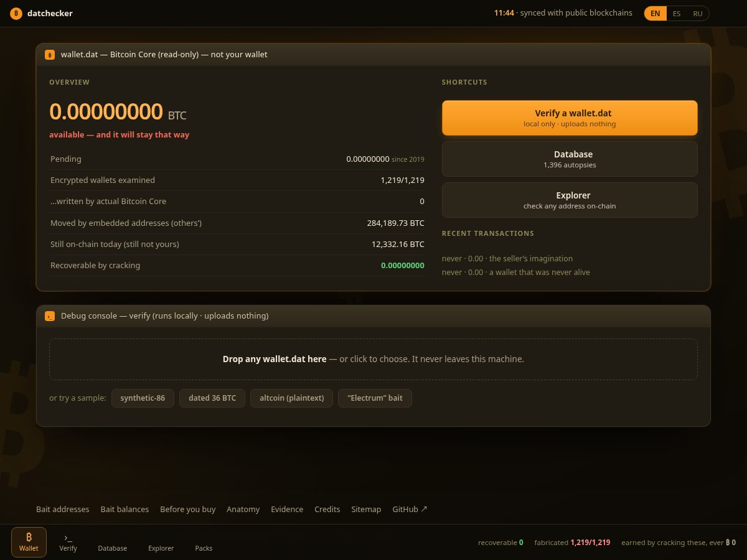Go to the Evidence link
747x560 pixels.
[x=287, y=509]
